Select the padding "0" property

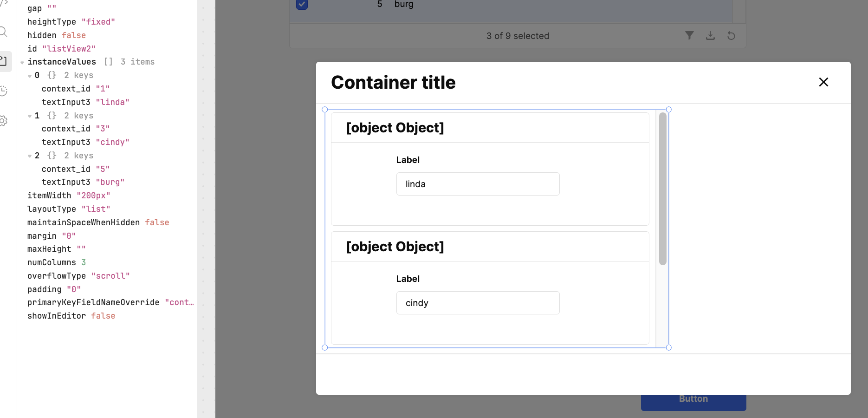54,289
